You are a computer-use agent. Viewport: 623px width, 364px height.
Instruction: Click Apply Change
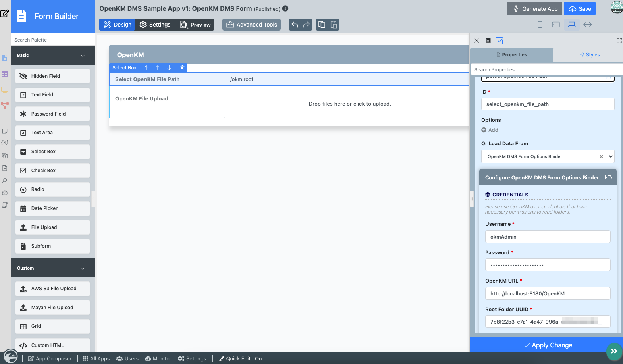tap(548, 345)
